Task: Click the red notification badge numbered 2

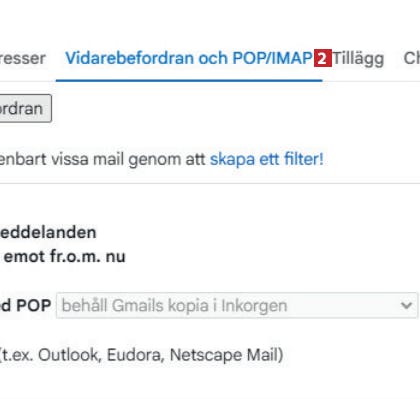Action: (x=323, y=58)
